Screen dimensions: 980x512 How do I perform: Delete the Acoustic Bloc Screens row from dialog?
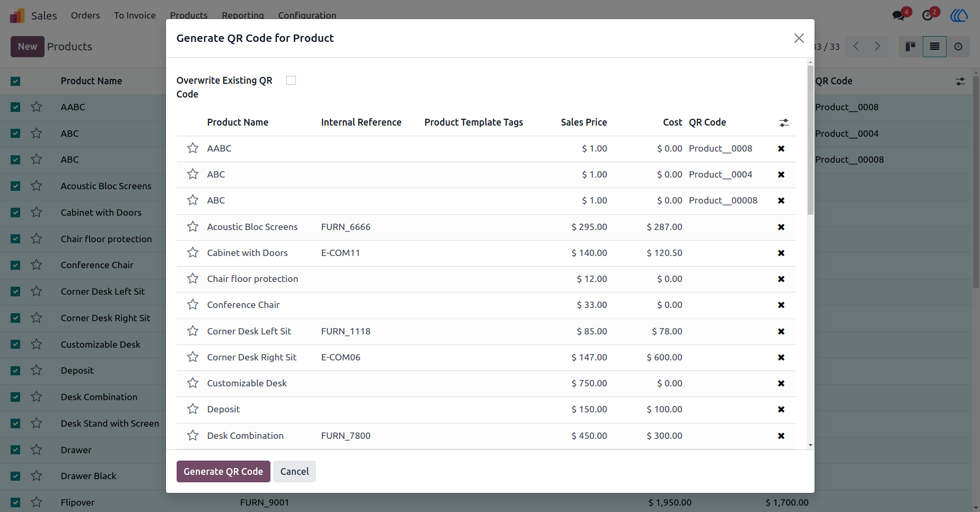pos(781,227)
